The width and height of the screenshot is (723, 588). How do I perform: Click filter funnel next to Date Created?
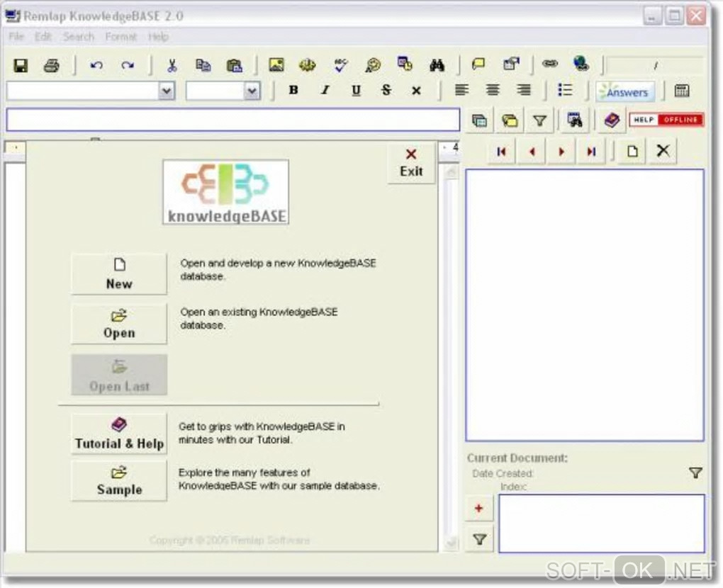695,473
